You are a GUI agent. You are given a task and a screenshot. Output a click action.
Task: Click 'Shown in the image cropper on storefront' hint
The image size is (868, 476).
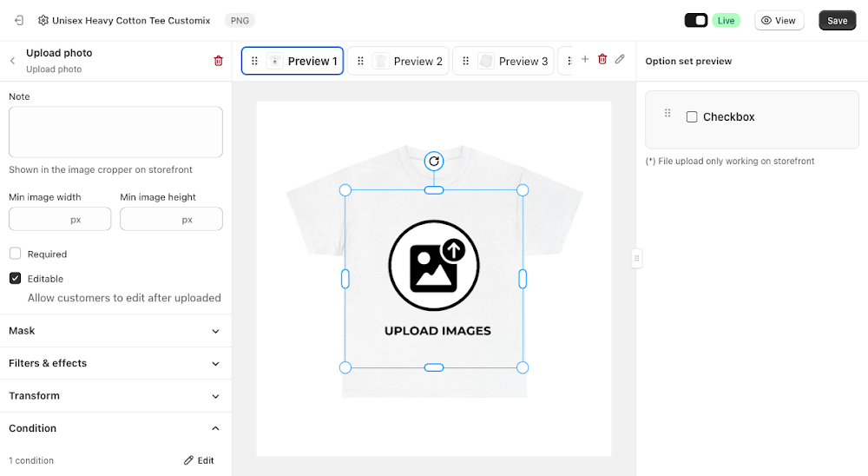coord(101,169)
